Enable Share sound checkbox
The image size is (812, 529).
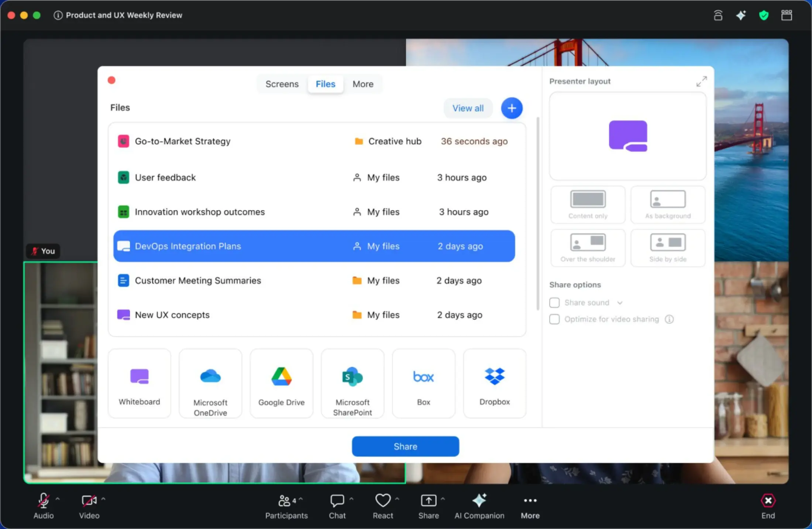point(554,303)
